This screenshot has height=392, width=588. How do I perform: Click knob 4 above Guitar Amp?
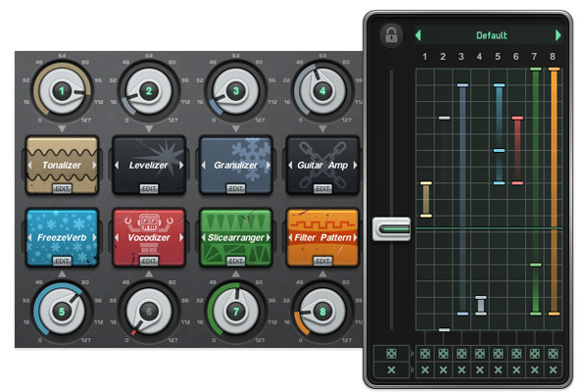tap(322, 91)
